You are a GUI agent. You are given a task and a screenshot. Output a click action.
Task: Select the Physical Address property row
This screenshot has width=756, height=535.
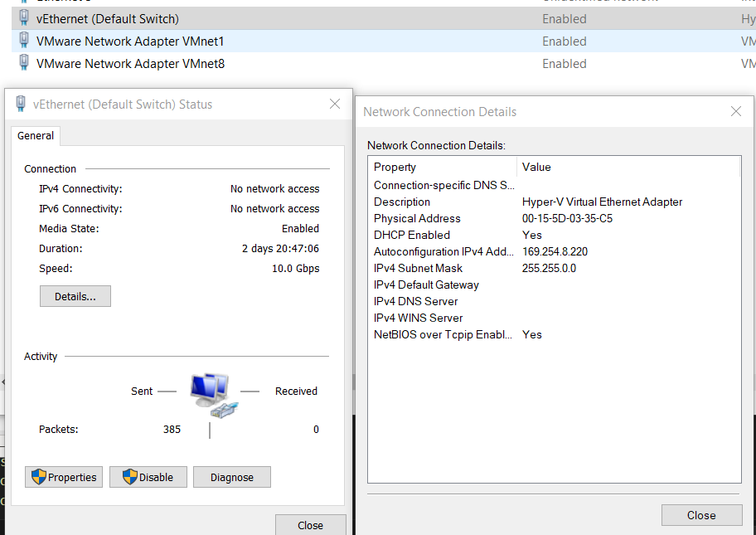pos(555,218)
